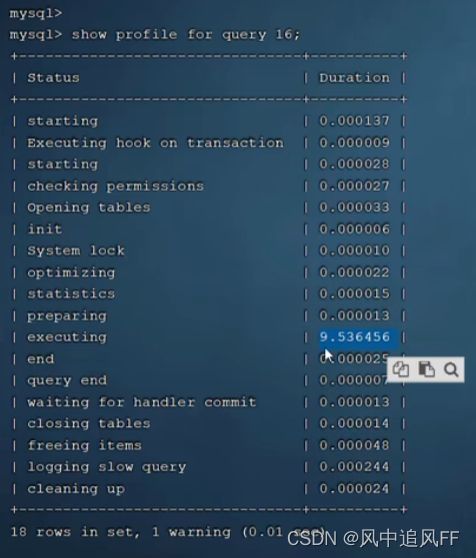This screenshot has width=476, height=558.
Task: Click the duration value 0.000027
Action: [x=354, y=186]
